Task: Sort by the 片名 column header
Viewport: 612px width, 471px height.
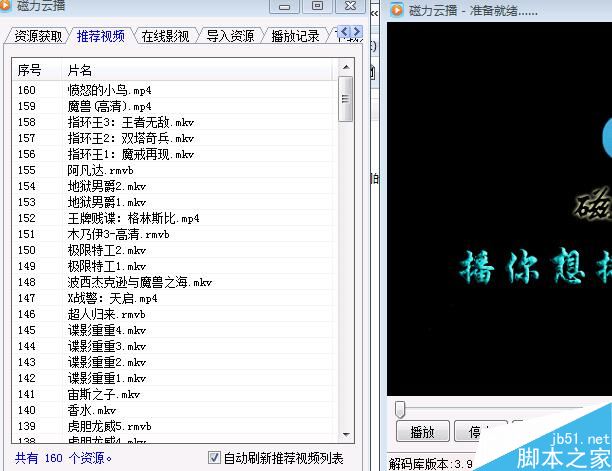Action: pos(197,70)
